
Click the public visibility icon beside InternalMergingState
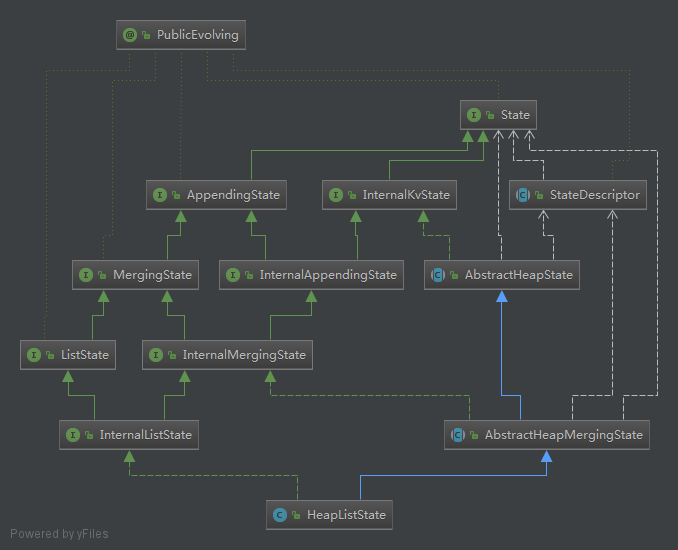(172, 355)
